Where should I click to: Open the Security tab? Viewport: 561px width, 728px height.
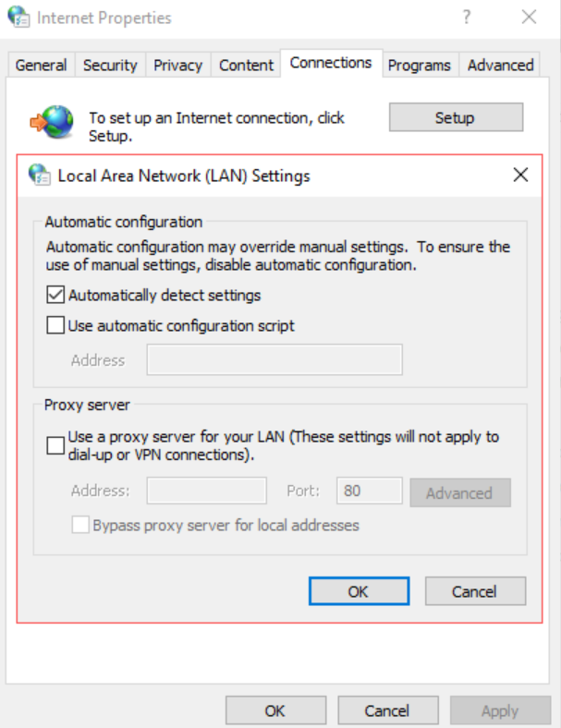[110, 65]
